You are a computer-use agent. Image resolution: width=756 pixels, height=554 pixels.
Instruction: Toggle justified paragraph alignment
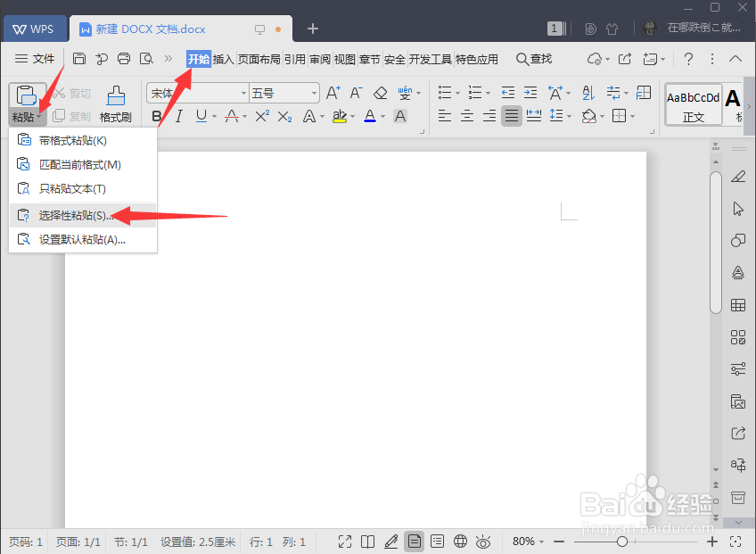pyautogui.click(x=511, y=115)
